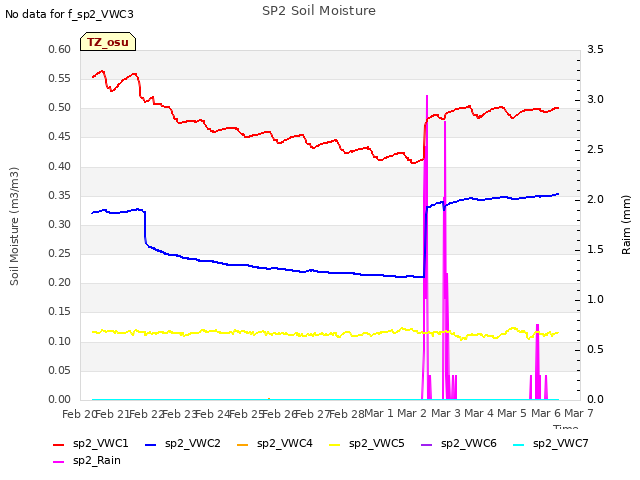Click the 0.60 left axis value
Viewport: 640px width, 480px height.
(x=60, y=50)
